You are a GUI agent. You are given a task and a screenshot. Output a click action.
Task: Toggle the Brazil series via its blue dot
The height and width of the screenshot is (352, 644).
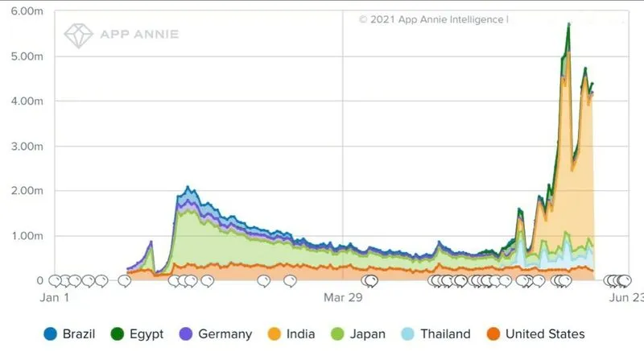click(51, 333)
